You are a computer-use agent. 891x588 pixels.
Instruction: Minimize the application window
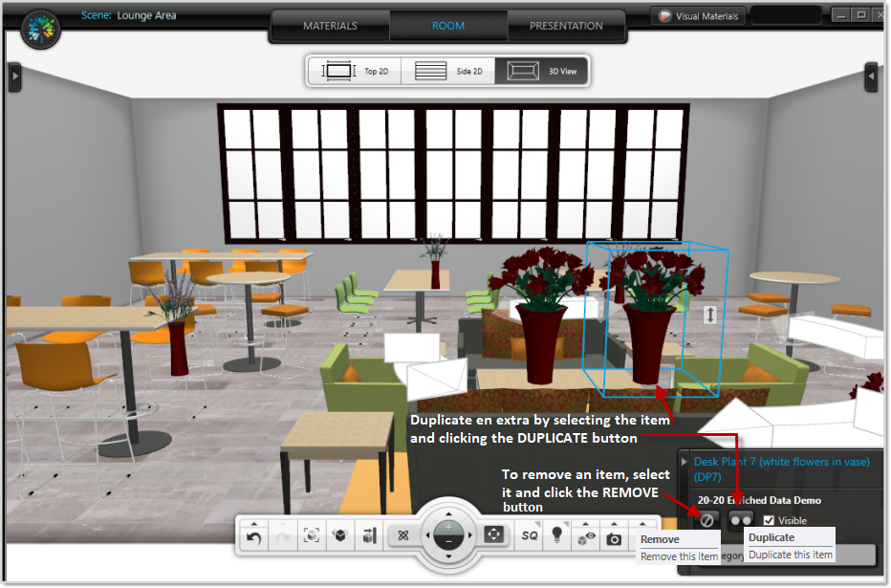[840, 15]
